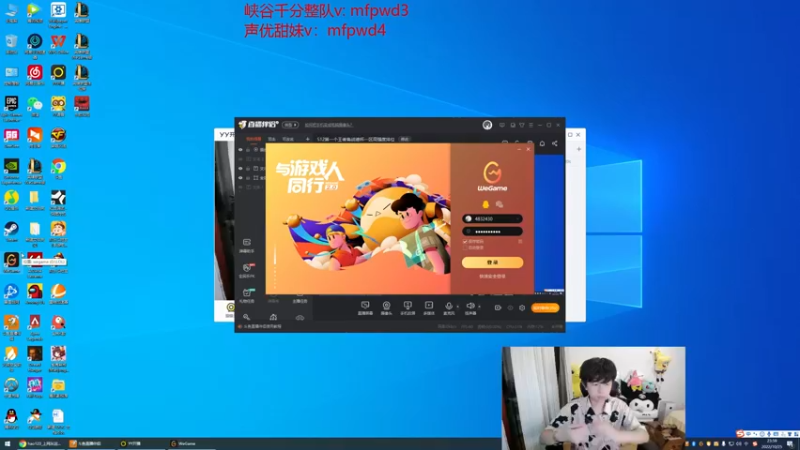The width and height of the screenshot is (800, 450).
Task: Click the orange start-streaming button
Action: point(545,308)
